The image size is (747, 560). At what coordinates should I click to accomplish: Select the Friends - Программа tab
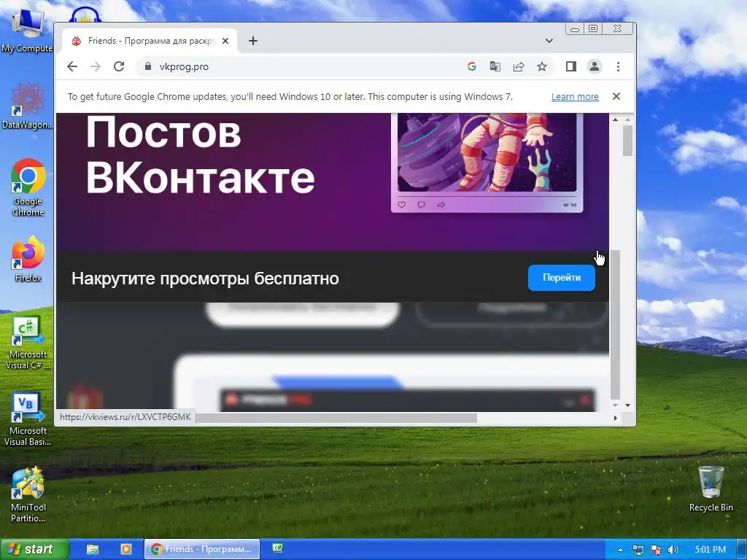pos(150,41)
